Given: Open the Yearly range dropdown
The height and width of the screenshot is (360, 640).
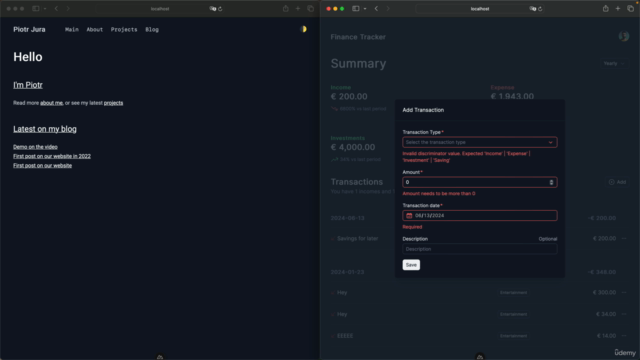Looking at the screenshot, I should click(x=614, y=63).
